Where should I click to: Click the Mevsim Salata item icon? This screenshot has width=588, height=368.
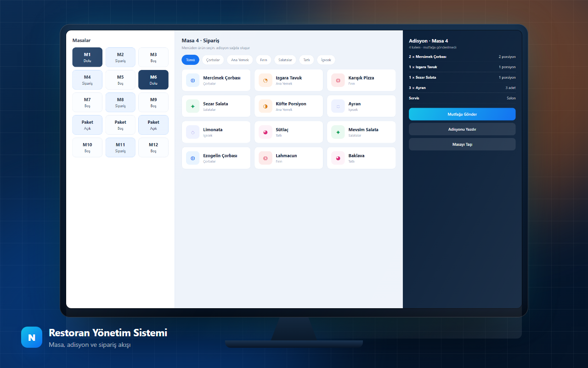[338, 132]
